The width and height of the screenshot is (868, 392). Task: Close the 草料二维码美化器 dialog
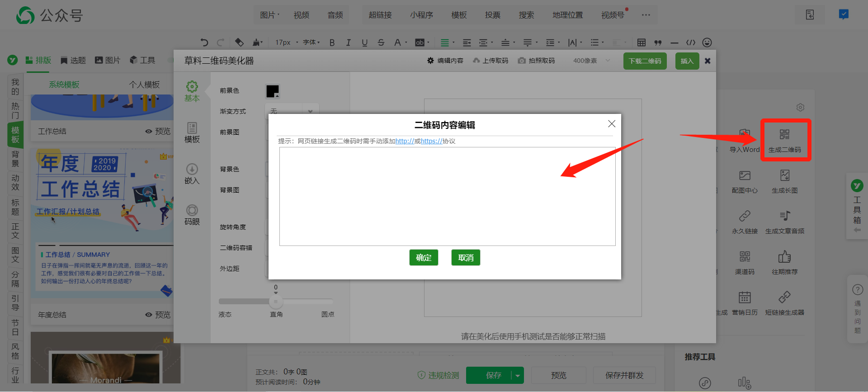(x=708, y=61)
